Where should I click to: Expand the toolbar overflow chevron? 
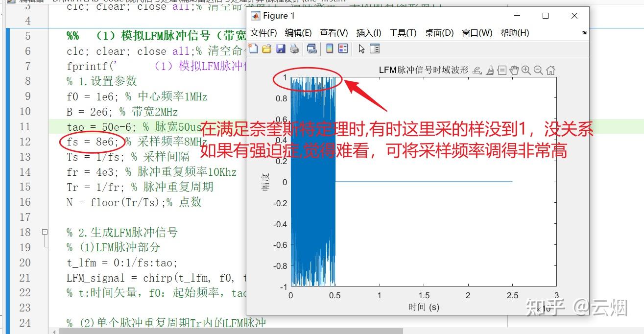tap(584, 33)
